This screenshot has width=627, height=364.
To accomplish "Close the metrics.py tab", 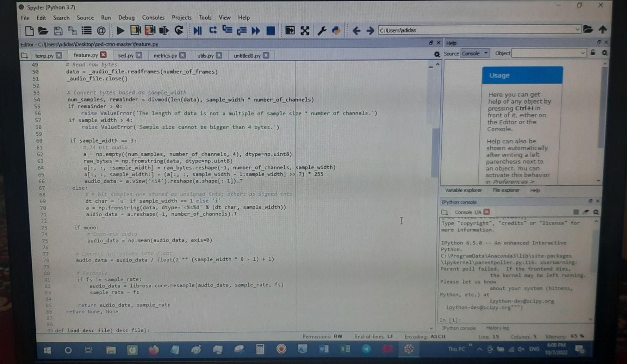I will [183, 55].
